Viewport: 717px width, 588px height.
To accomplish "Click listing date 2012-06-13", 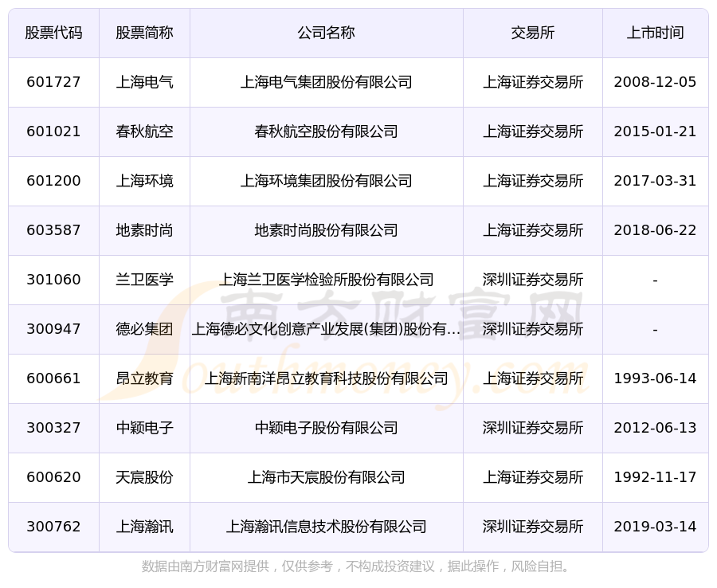I will pos(656,428).
